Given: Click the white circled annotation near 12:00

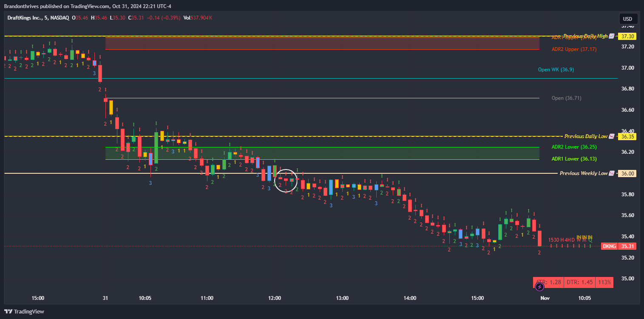Looking at the screenshot, I should [x=286, y=180].
